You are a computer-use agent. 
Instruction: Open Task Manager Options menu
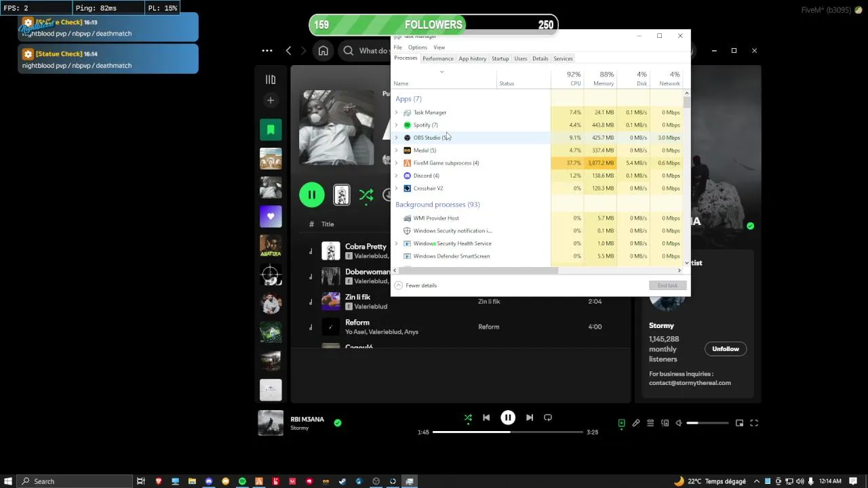[x=418, y=47]
